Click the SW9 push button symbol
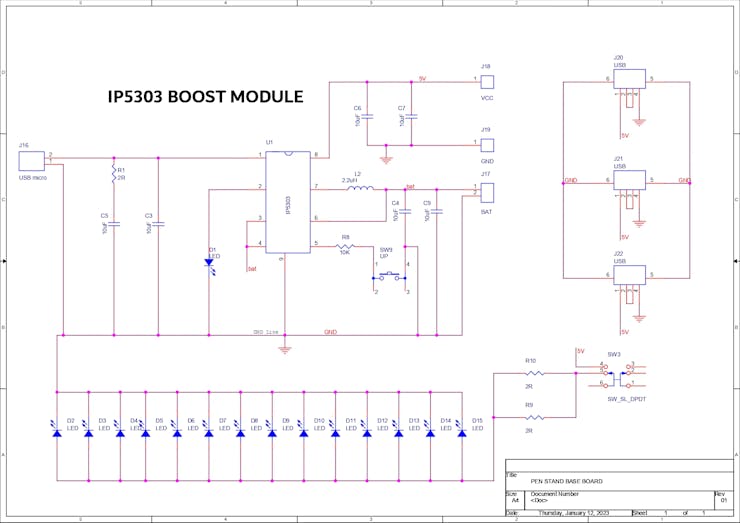This screenshot has width=740, height=523. [390, 276]
